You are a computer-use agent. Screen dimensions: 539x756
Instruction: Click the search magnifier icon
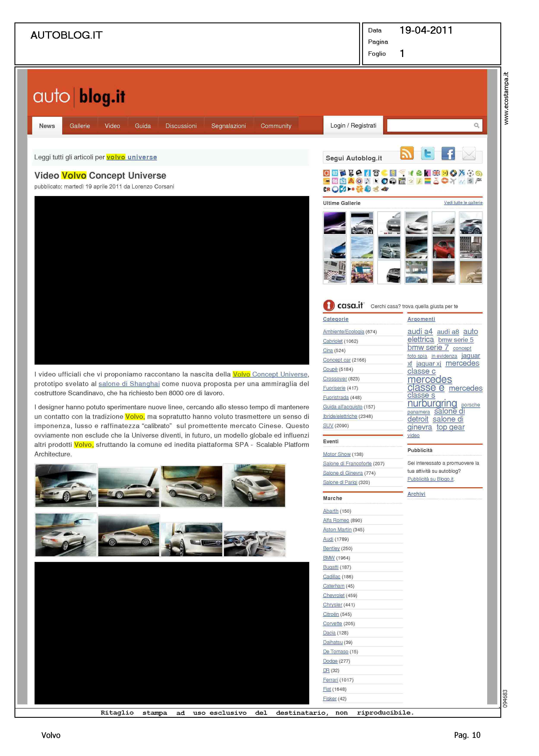pos(477,125)
